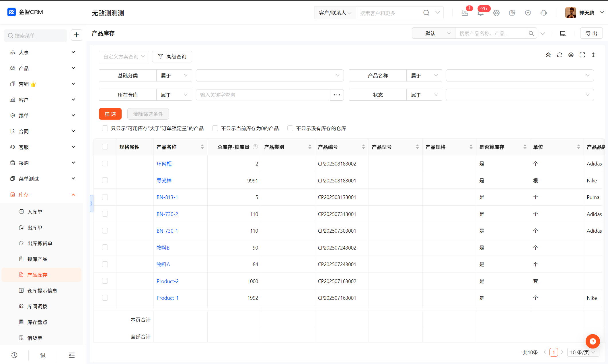Open history clock icon in sidebar footer
Screen dimensions: 608x364
pos(14,355)
